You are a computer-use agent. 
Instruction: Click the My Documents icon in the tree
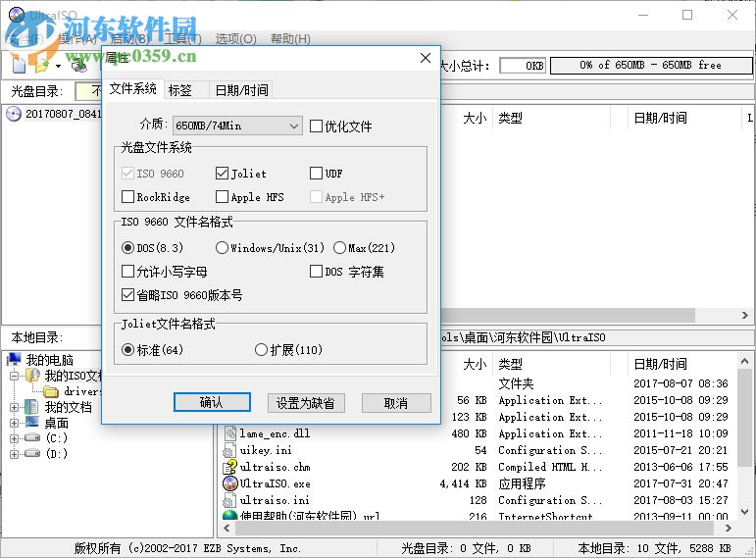click(x=31, y=407)
